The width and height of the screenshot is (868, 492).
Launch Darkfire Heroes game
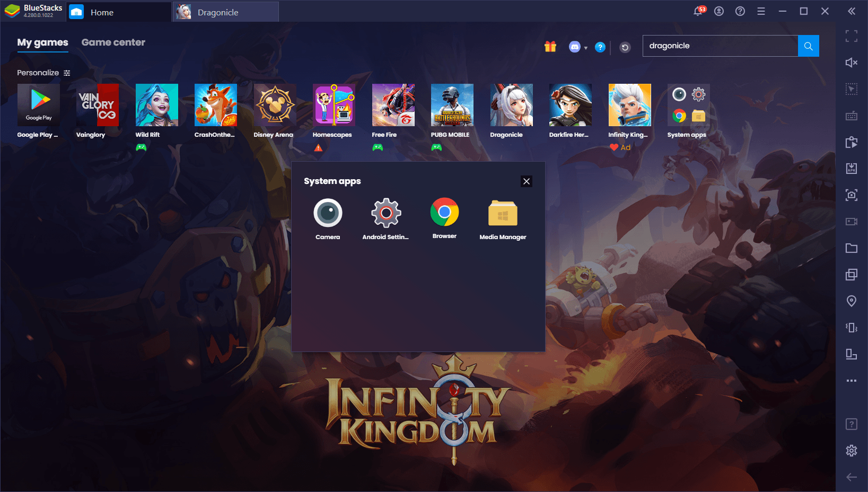(571, 105)
